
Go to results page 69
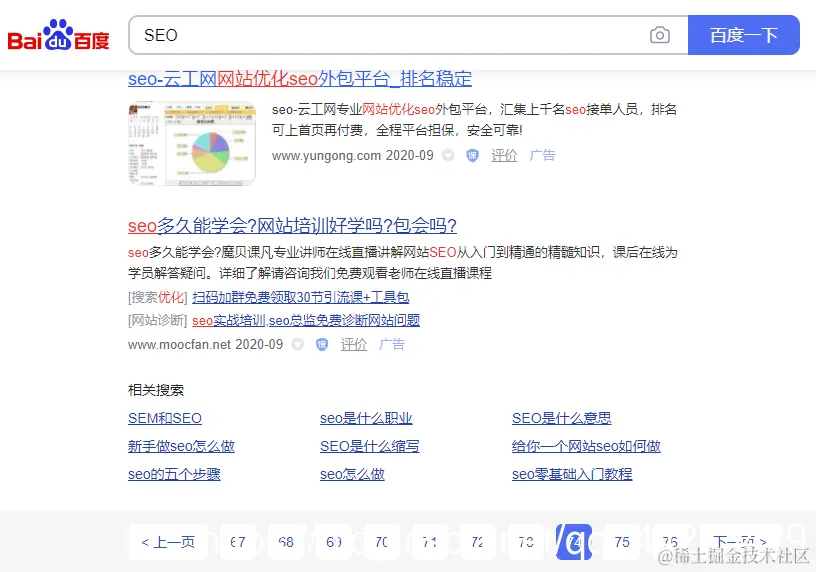tap(334, 542)
